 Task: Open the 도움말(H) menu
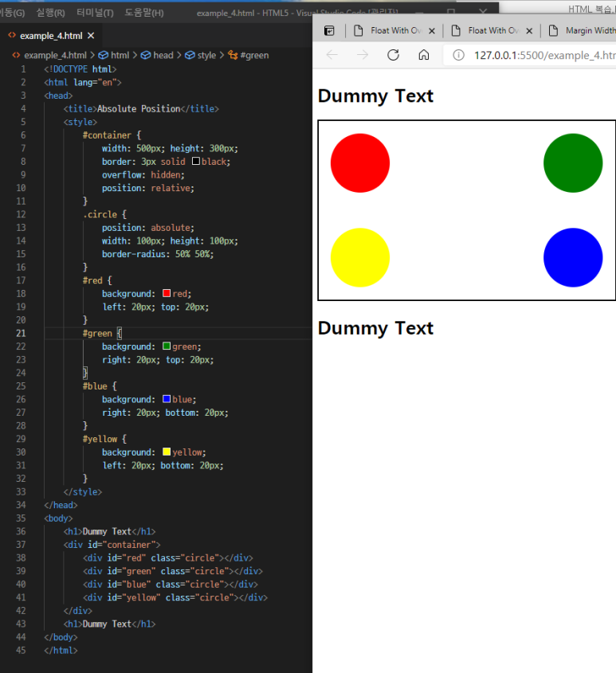click(x=144, y=13)
